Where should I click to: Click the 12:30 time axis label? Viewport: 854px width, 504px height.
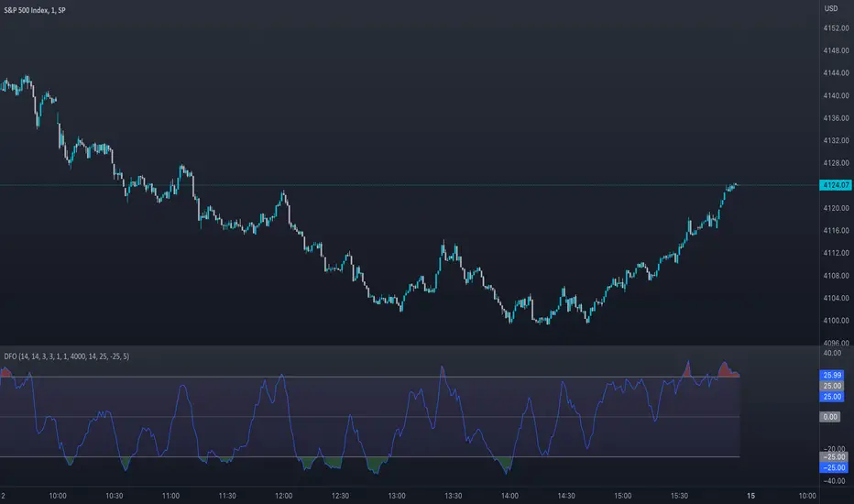tap(340, 495)
